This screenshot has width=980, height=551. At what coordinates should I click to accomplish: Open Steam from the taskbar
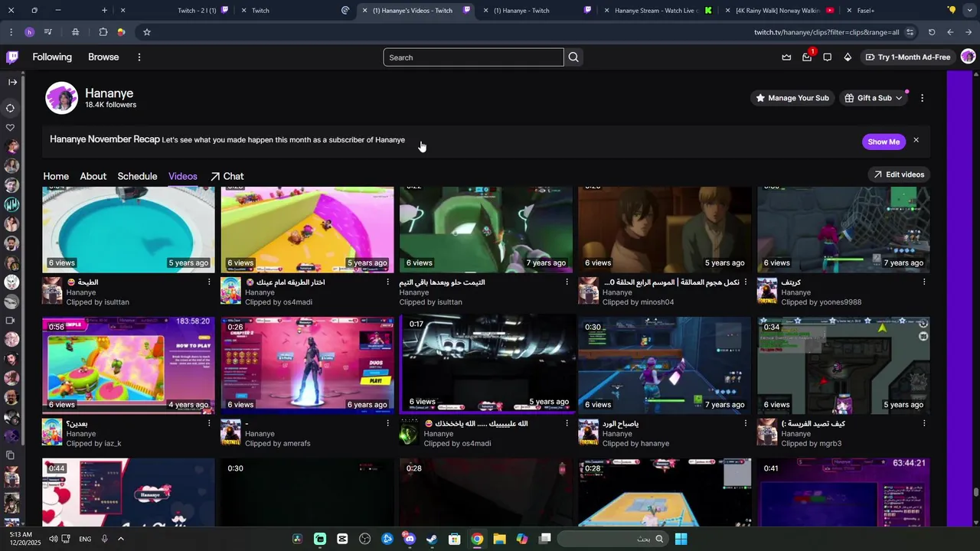click(x=432, y=539)
